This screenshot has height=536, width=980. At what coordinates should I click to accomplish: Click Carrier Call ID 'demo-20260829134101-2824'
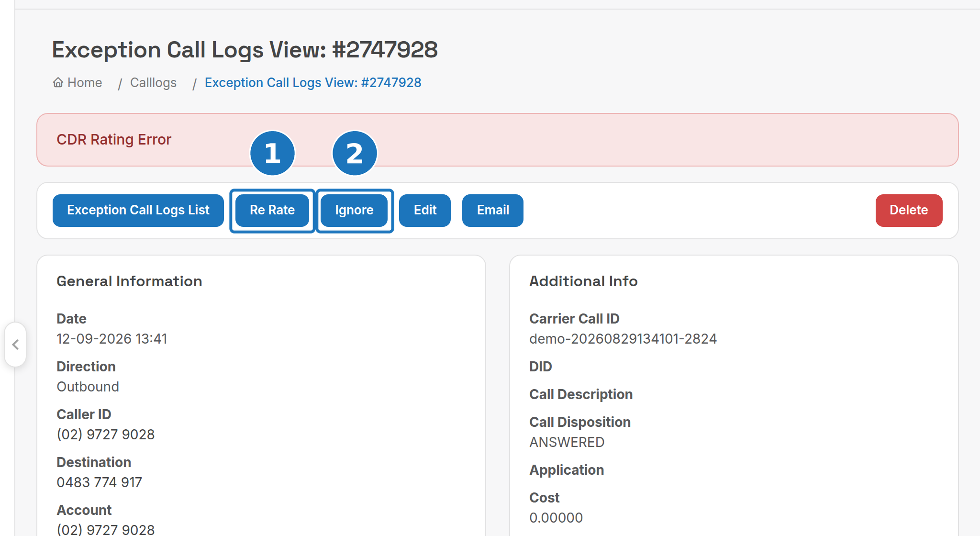click(623, 339)
